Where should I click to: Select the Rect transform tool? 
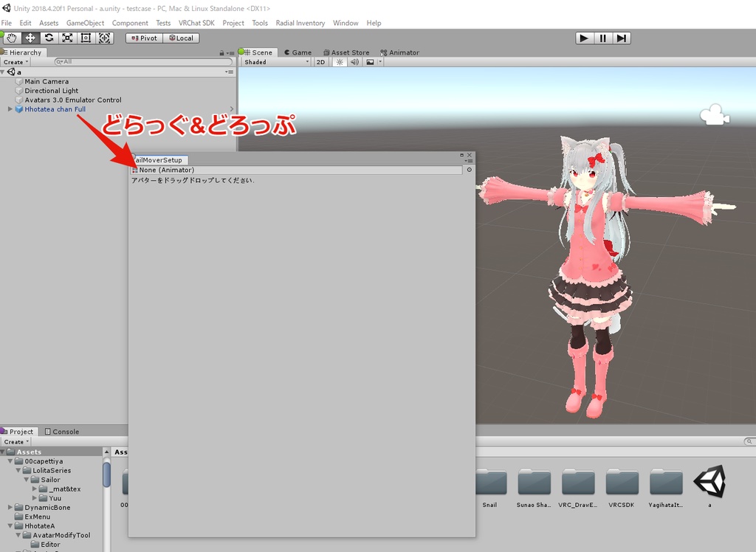coord(85,38)
